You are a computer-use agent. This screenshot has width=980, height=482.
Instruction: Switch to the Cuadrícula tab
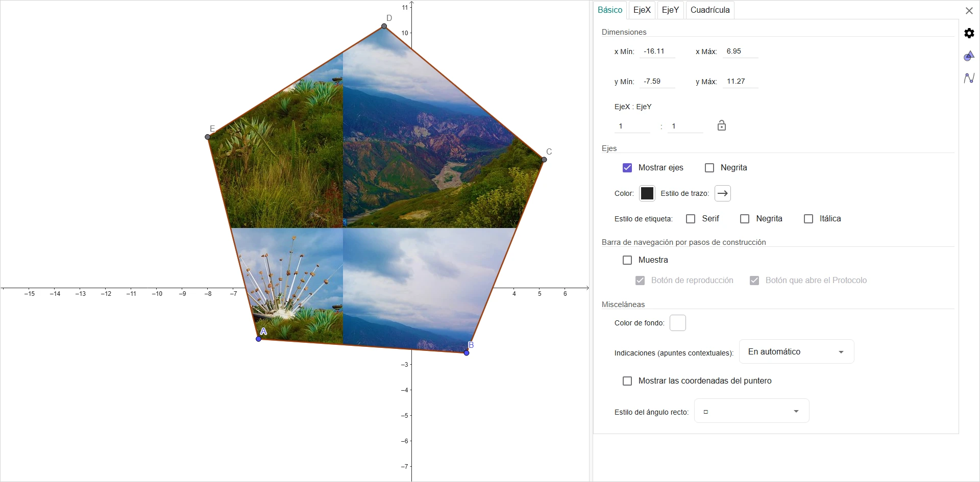pyautogui.click(x=710, y=10)
